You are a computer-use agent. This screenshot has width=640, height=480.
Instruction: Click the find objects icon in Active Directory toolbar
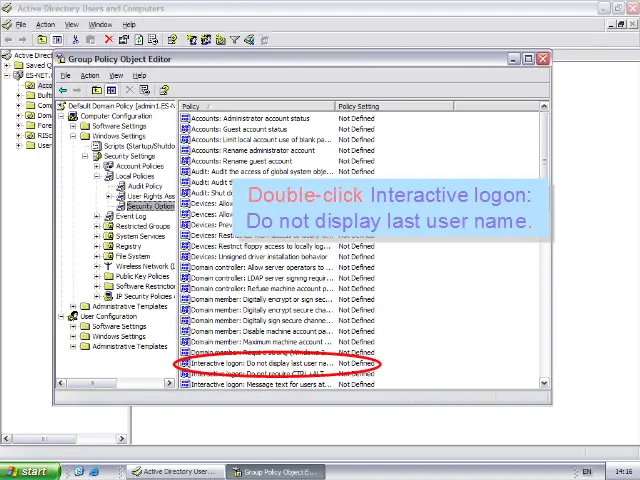point(249,40)
